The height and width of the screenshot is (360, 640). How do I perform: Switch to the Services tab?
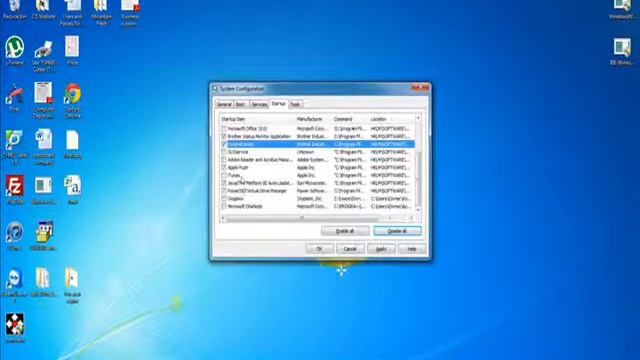tap(259, 104)
